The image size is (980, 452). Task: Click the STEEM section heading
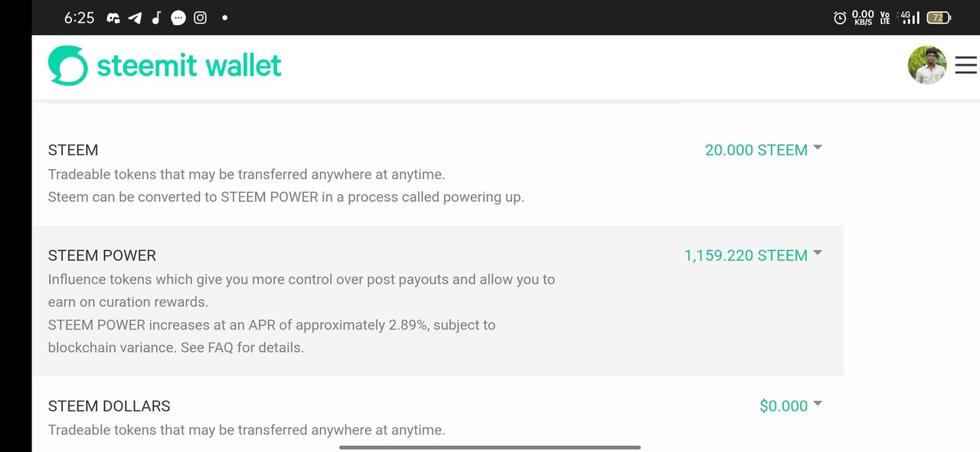73,150
